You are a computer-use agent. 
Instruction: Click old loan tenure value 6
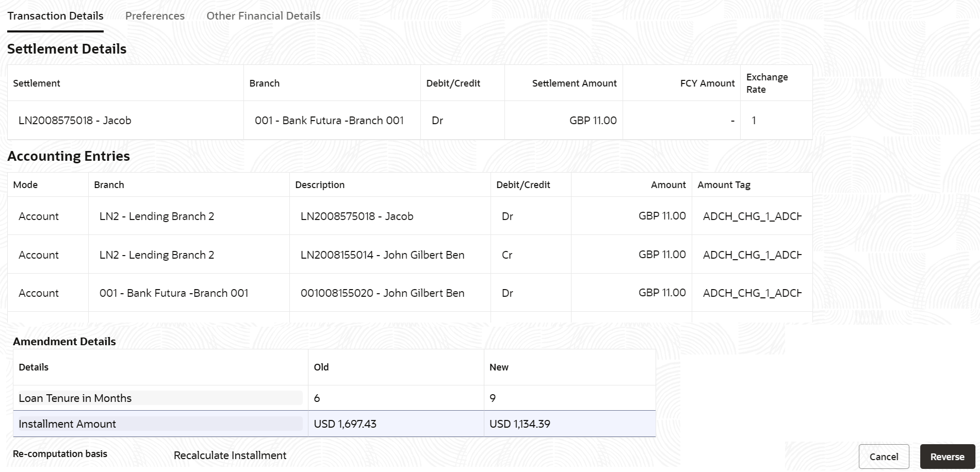pos(317,398)
